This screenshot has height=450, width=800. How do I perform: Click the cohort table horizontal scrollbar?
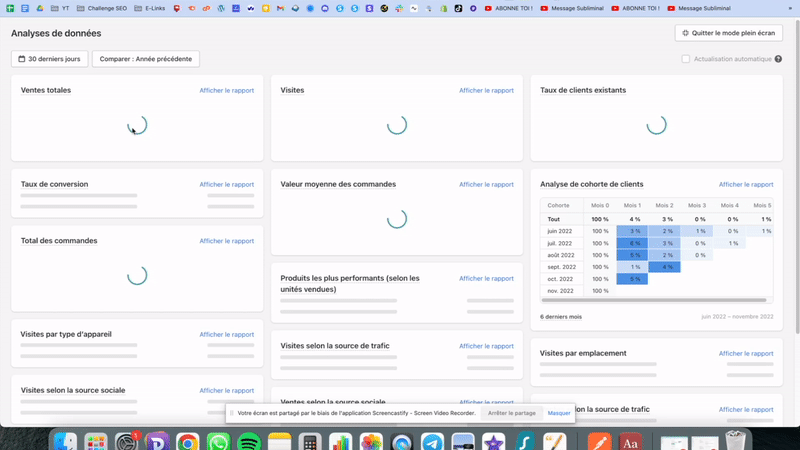pyautogui.click(x=654, y=300)
